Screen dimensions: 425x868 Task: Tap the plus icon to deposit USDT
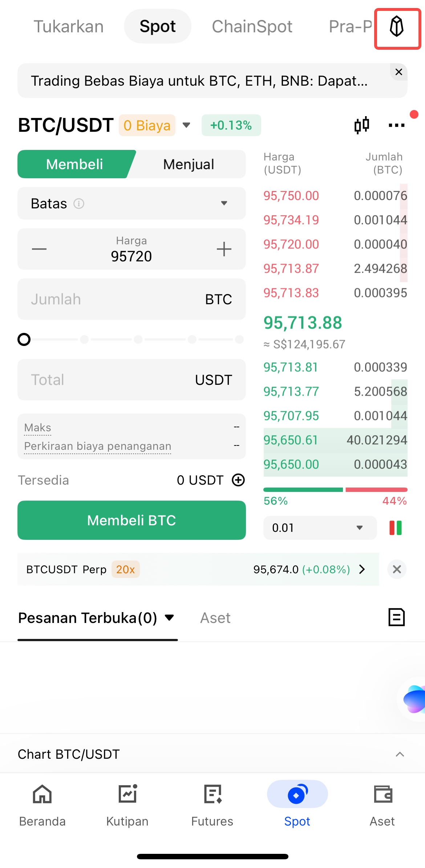click(238, 480)
